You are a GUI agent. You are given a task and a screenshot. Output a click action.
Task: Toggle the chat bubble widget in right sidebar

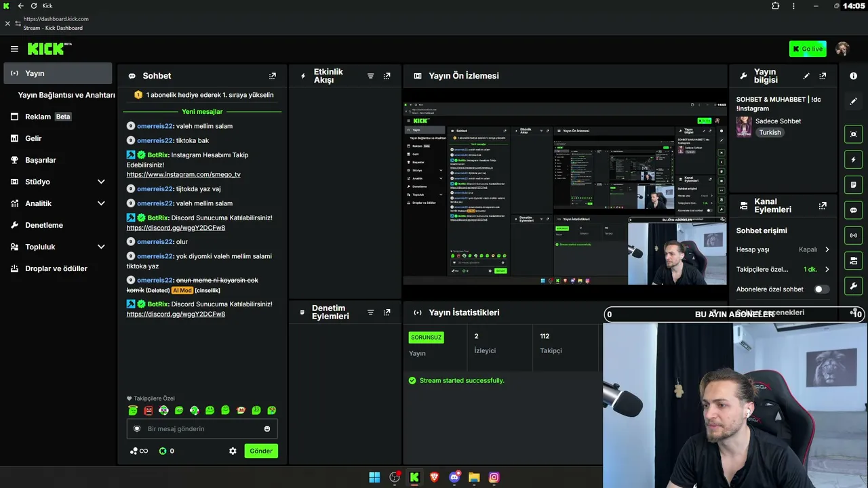(x=853, y=210)
